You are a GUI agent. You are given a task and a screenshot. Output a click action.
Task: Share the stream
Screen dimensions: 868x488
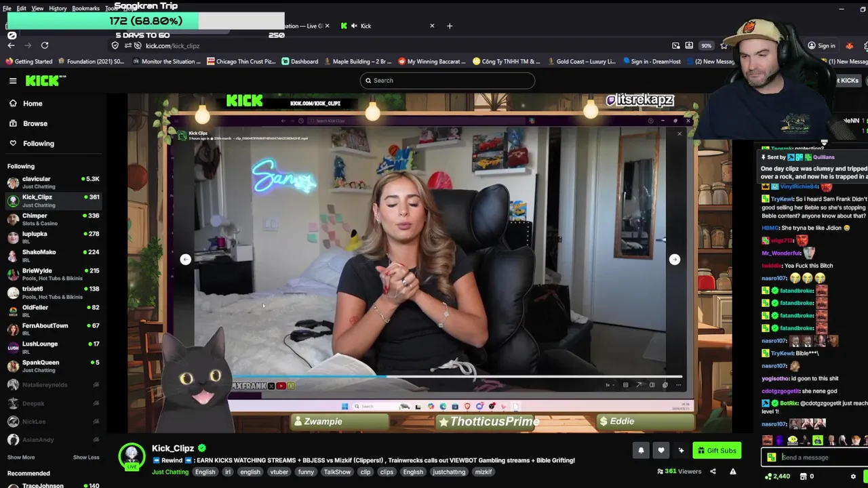pyautogui.click(x=713, y=472)
